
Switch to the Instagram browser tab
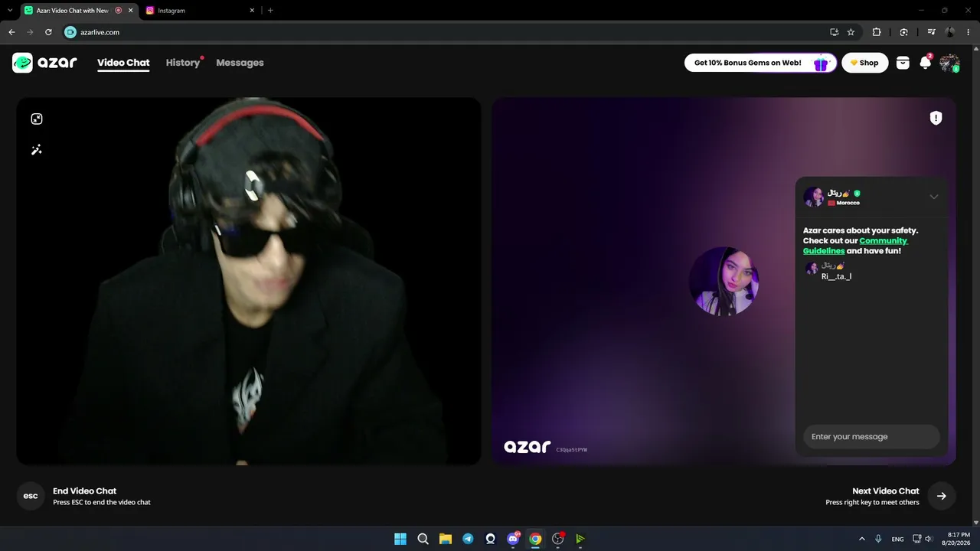pos(198,11)
